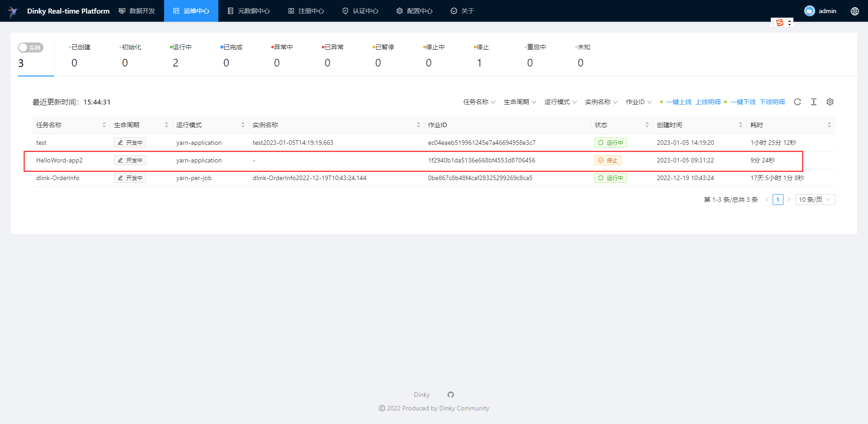Select page 1 in the pagination control
Image resolution: width=868 pixels, height=424 pixels.
point(778,199)
